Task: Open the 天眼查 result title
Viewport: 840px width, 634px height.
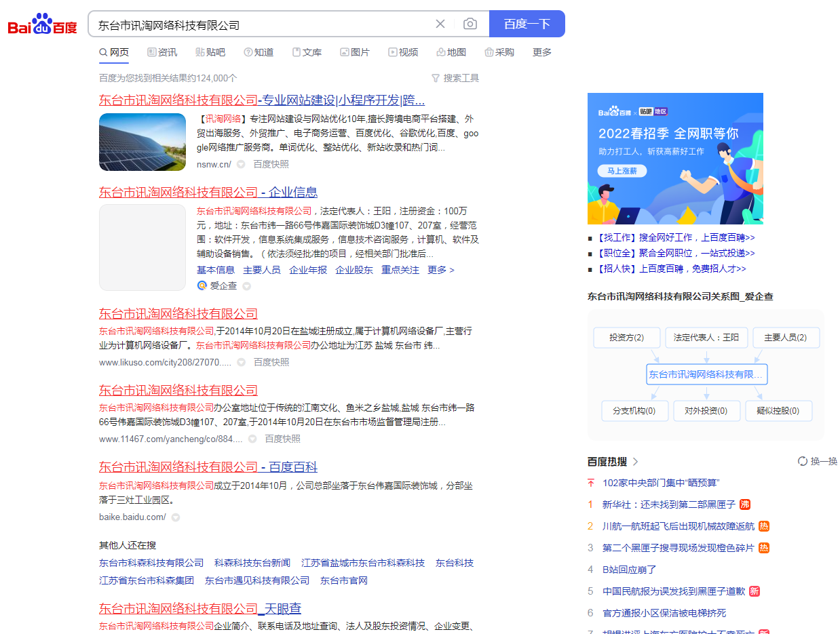Action: (200, 609)
